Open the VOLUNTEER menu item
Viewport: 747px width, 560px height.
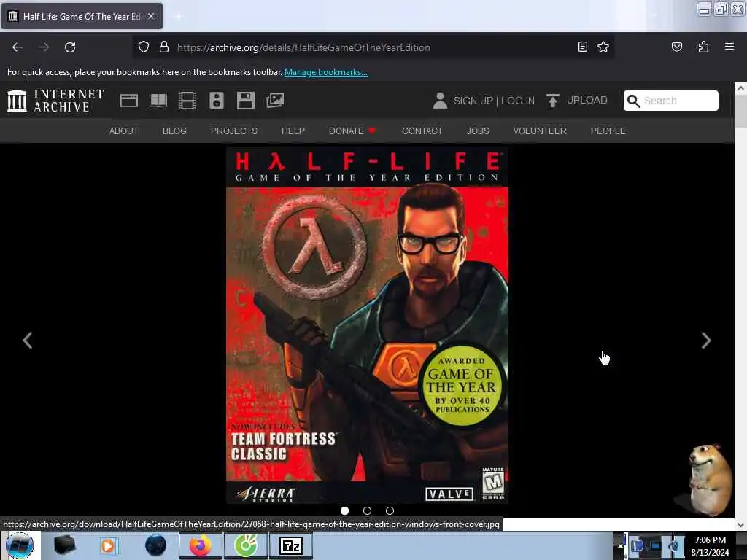pyautogui.click(x=540, y=131)
